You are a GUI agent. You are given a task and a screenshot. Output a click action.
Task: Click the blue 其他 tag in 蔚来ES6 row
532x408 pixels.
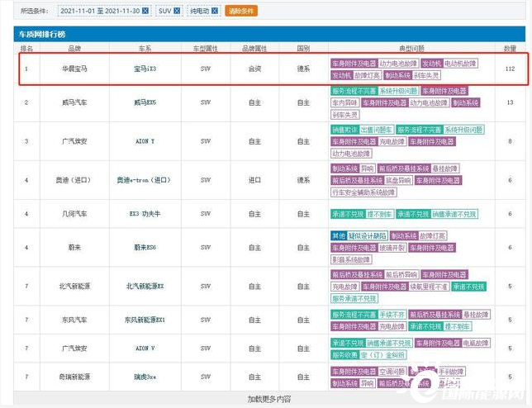[x=339, y=235]
